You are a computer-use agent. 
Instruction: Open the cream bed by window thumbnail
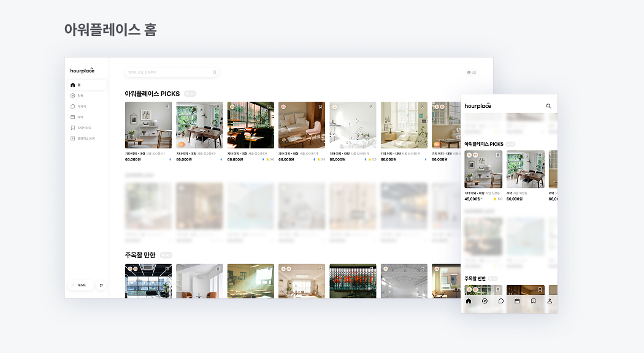tap(404, 125)
